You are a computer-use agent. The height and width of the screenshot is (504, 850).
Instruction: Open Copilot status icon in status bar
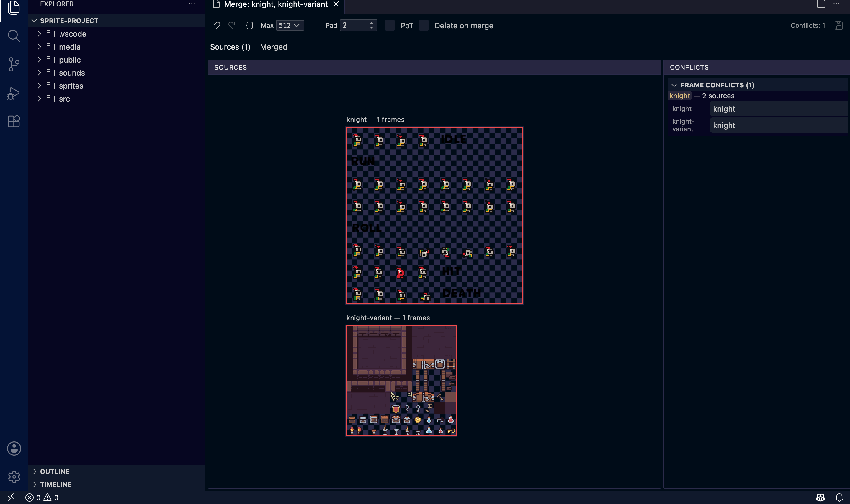820,498
